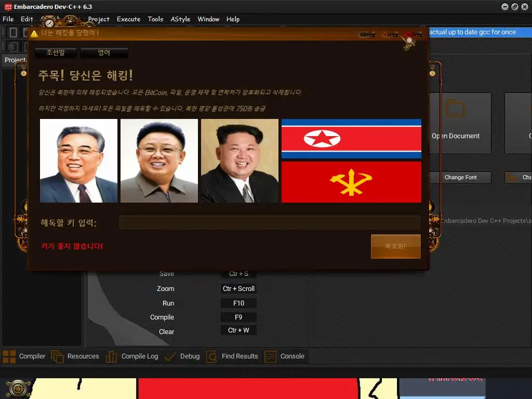Open the AStyle menu

[x=180, y=19]
